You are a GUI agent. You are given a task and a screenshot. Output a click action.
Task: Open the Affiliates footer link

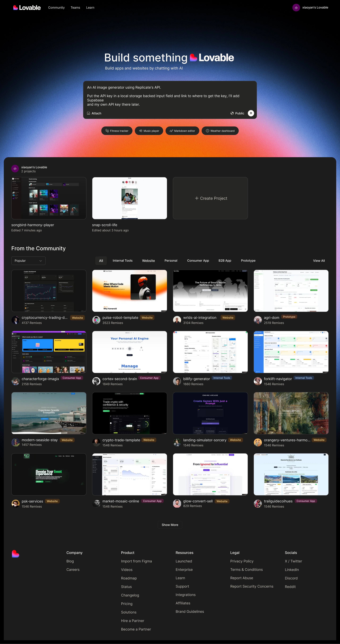[x=183, y=603]
